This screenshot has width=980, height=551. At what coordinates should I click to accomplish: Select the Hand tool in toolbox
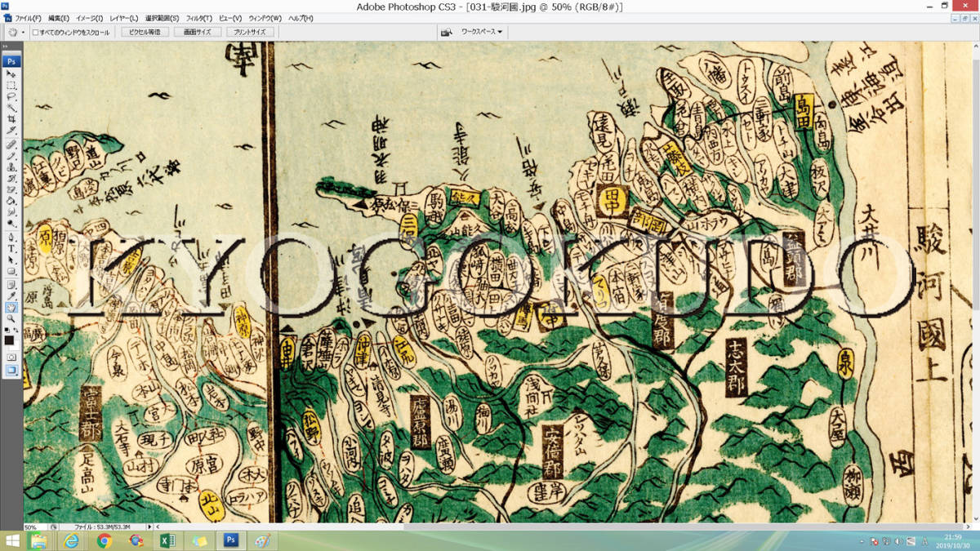[x=11, y=307]
